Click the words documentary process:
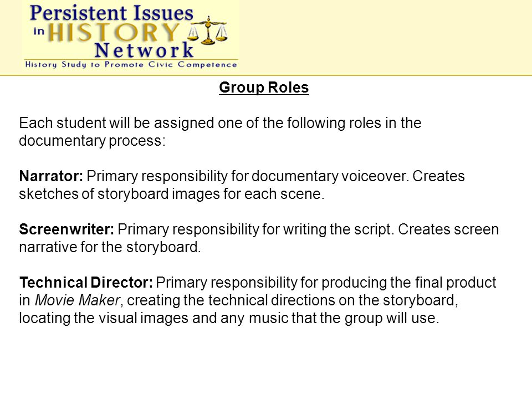Viewport: 532px width, 399px height. click(x=92, y=141)
